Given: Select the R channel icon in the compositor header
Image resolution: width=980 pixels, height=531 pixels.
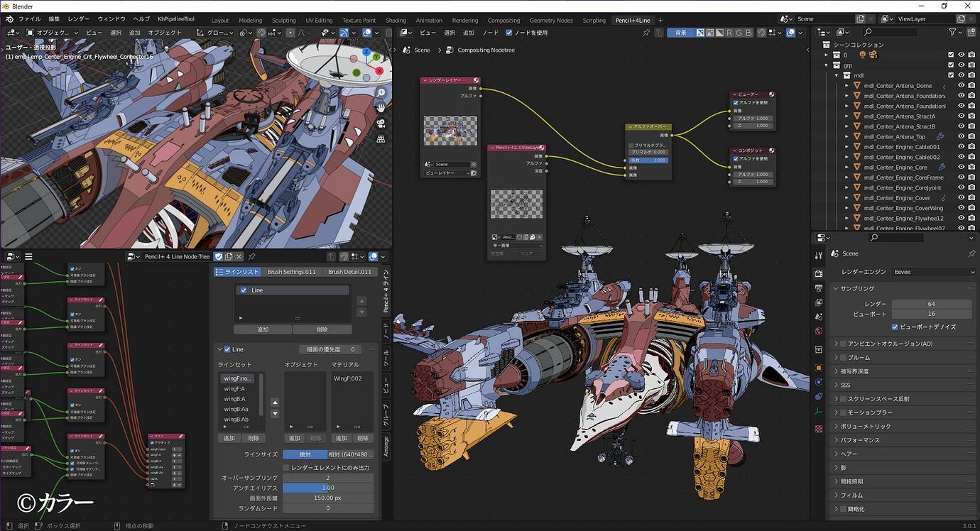Looking at the screenshot, I should [729, 33].
